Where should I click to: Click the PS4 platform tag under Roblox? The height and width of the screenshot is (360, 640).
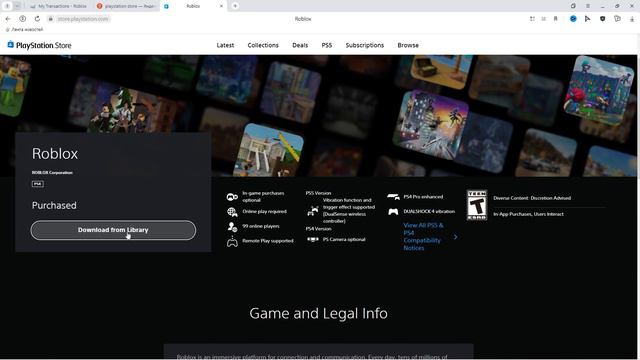point(38,184)
